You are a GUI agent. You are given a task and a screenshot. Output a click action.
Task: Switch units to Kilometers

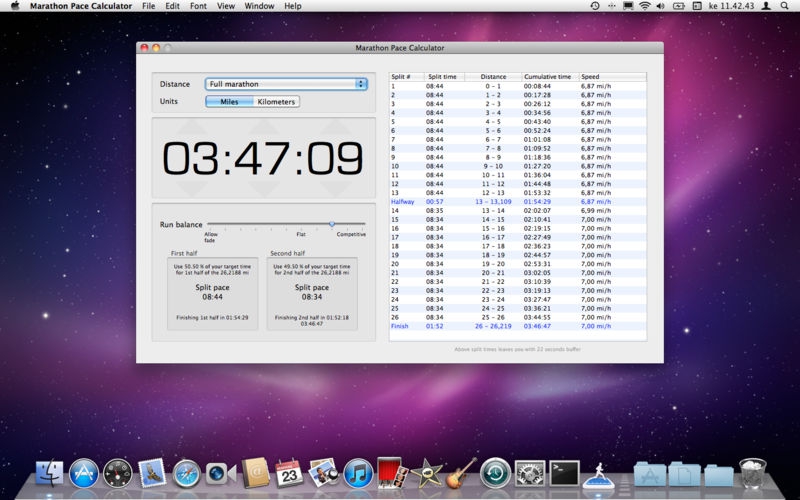click(276, 101)
